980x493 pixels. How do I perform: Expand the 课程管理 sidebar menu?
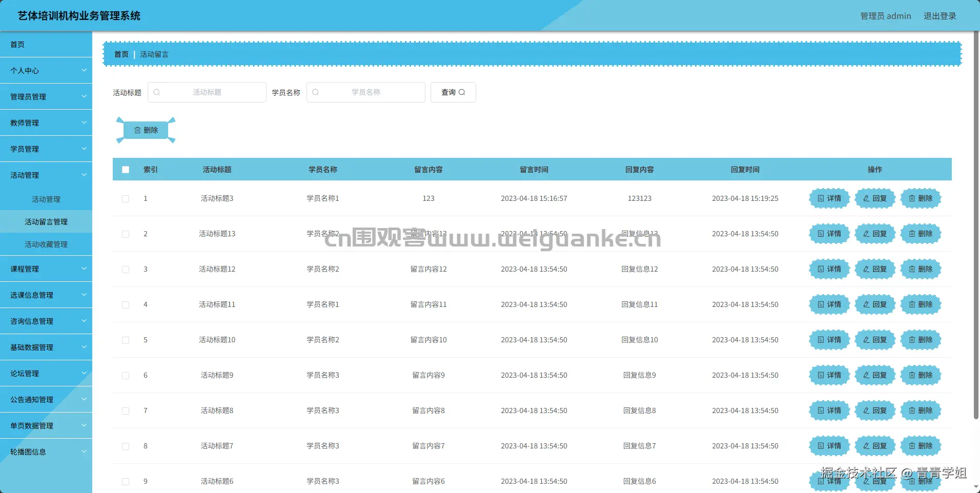coord(46,269)
